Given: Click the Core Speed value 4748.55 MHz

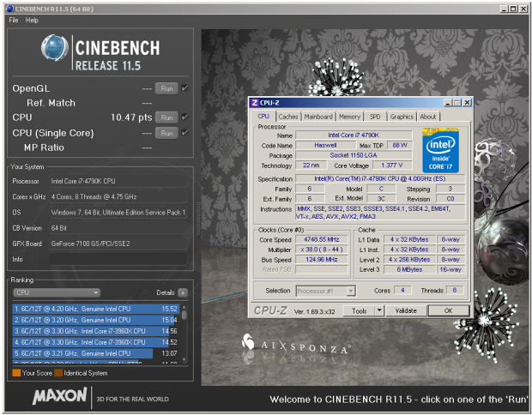Looking at the screenshot, I should 322,240.
